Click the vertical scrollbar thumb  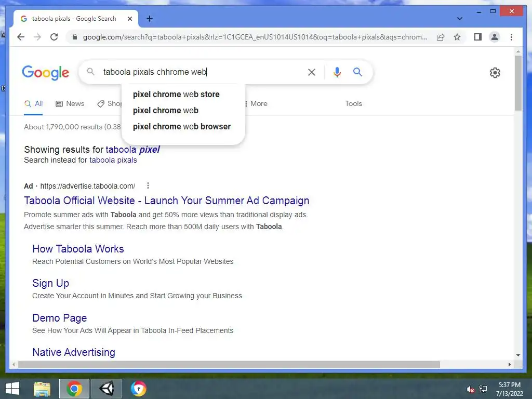[518, 83]
